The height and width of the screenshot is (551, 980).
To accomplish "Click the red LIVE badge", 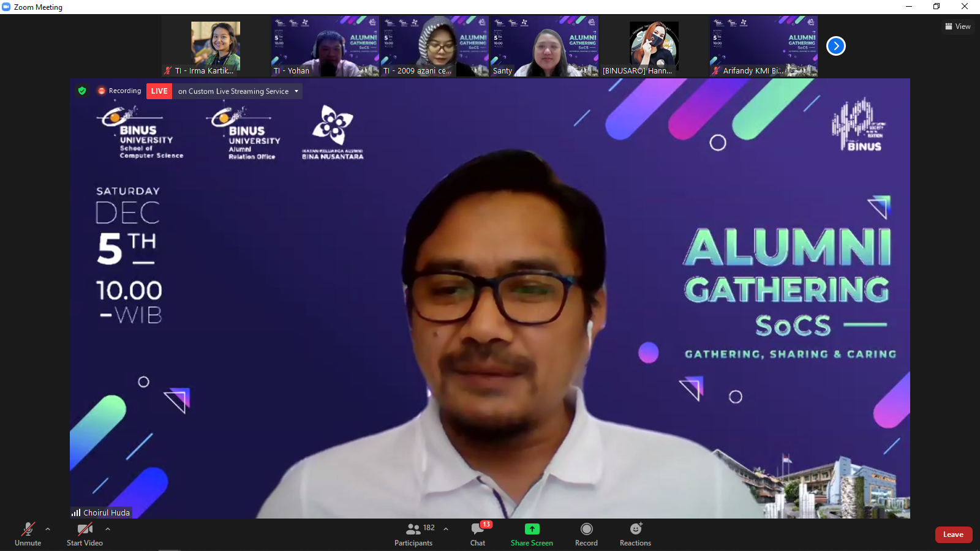I will click(x=159, y=91).
